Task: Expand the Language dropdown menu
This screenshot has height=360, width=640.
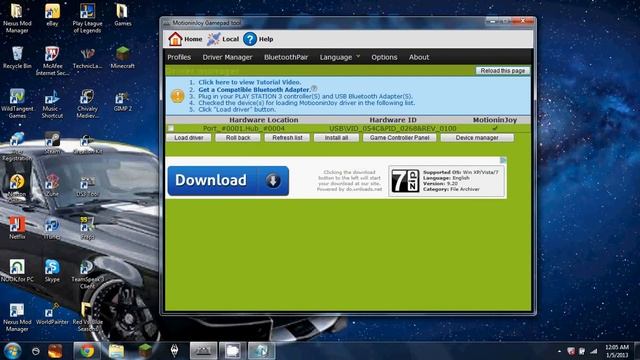Action: point(340,57)
